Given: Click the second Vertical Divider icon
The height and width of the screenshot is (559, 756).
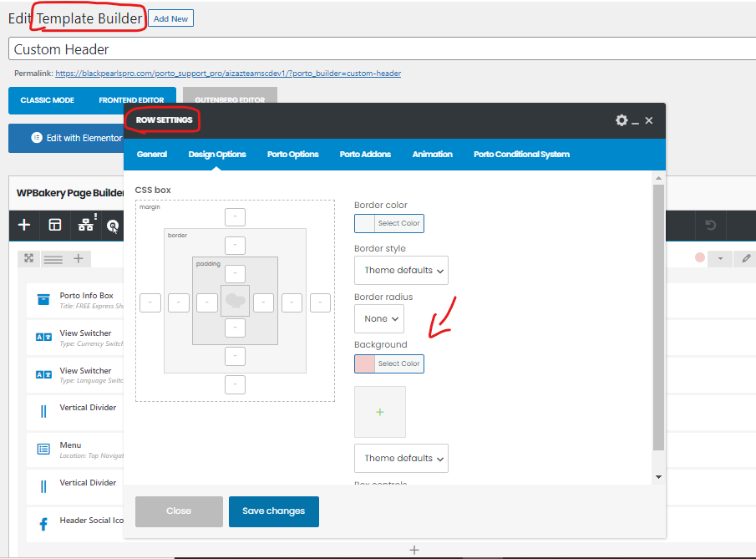Looking at the screenshot, I should 43,486.
